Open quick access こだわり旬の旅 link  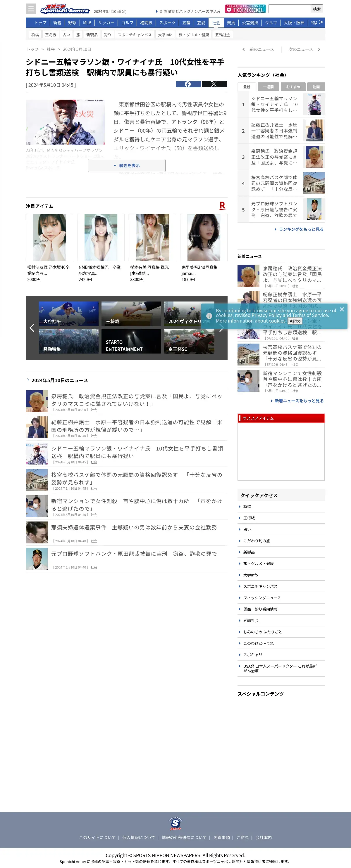pos(257,541)
